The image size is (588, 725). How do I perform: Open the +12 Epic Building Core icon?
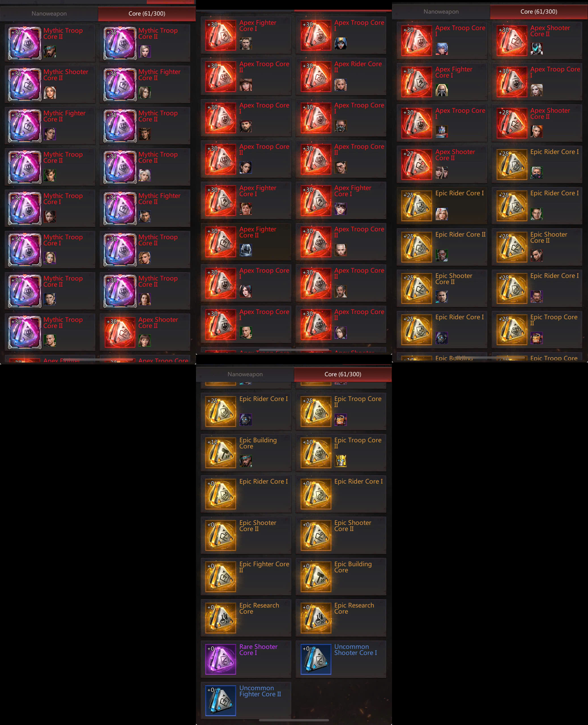pos(220,452)
